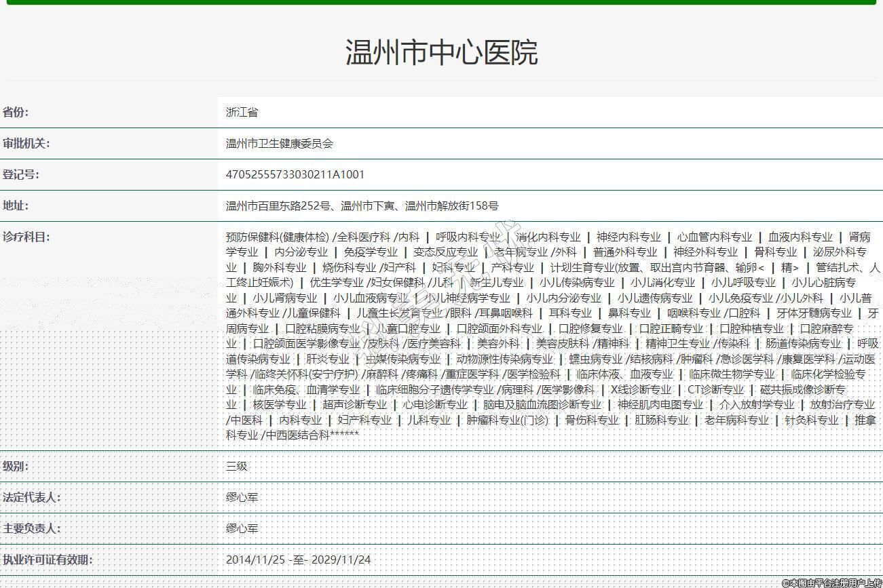Click the 浙江省 province value
Screen dimensions: 883x588
pos(242,113)
